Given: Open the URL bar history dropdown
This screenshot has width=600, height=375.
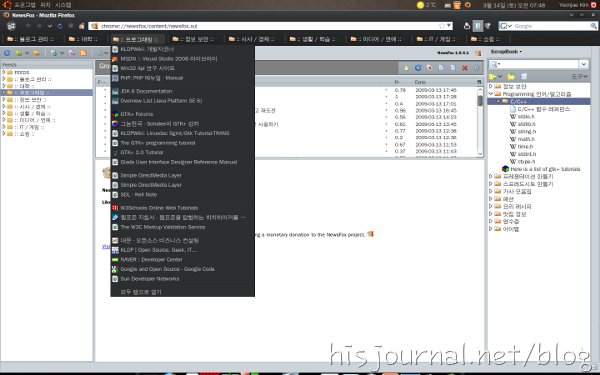Looking at the screenshot, I should coord(449,26).
